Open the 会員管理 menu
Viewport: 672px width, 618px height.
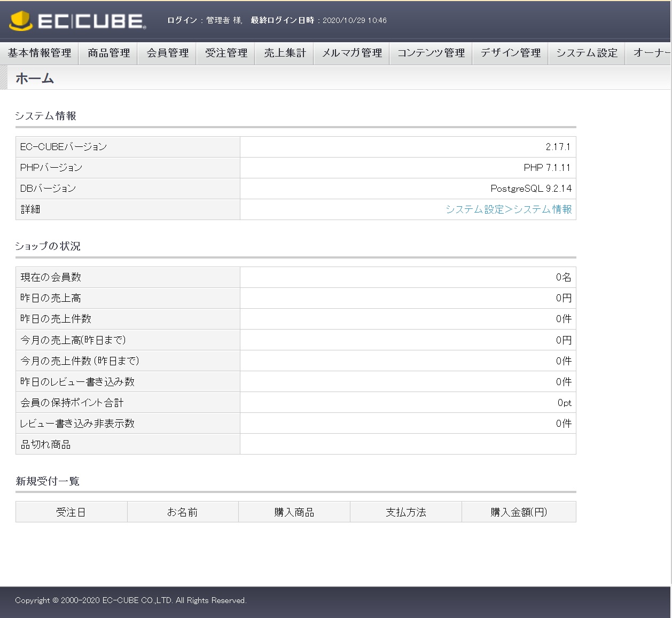[x=167, y=53]
